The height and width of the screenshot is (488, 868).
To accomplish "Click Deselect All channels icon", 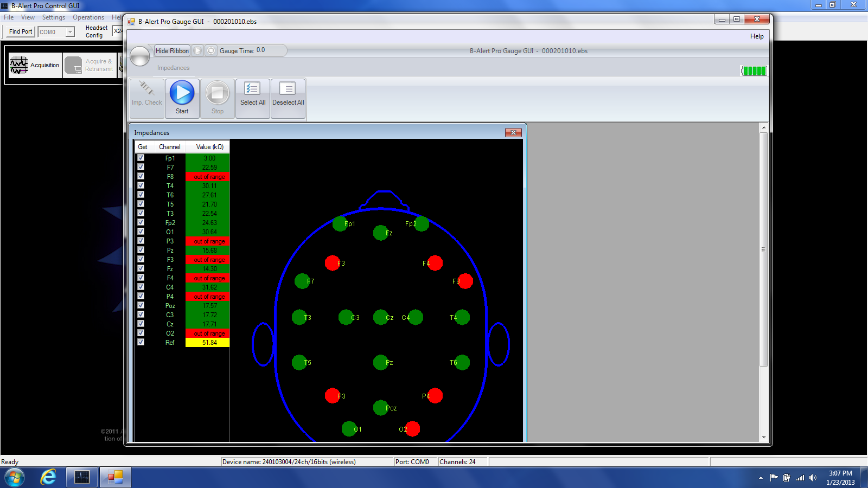I will point(288,98).
